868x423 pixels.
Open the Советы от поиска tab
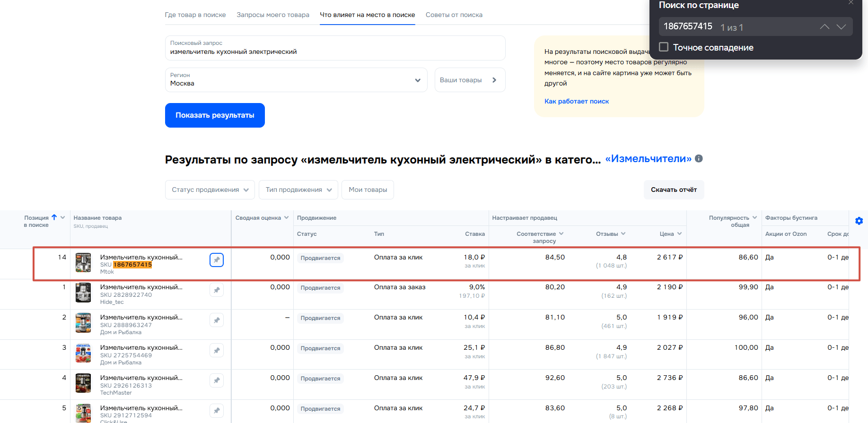454,15
